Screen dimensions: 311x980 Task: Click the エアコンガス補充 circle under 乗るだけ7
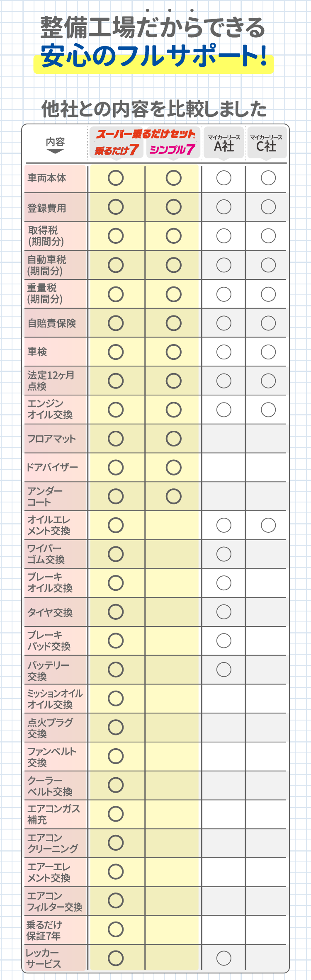pos(116,814)
